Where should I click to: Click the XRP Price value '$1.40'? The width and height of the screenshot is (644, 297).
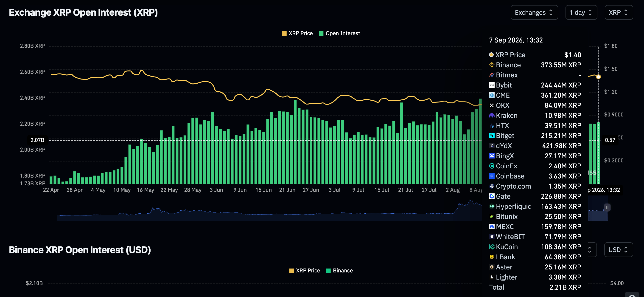tap(573, 55)
